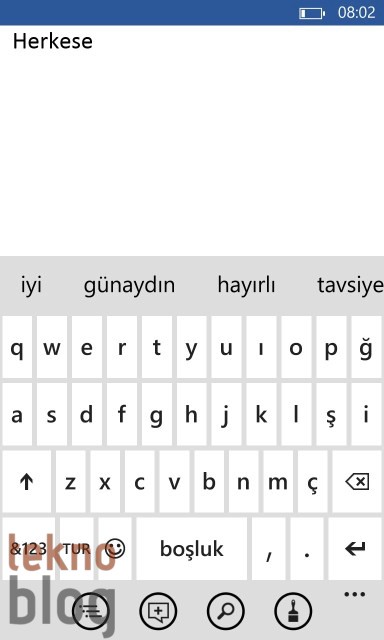Viewport: 384px width, 640px height.
Task: Tap the ğ letter key
Action: pos(366,347)
